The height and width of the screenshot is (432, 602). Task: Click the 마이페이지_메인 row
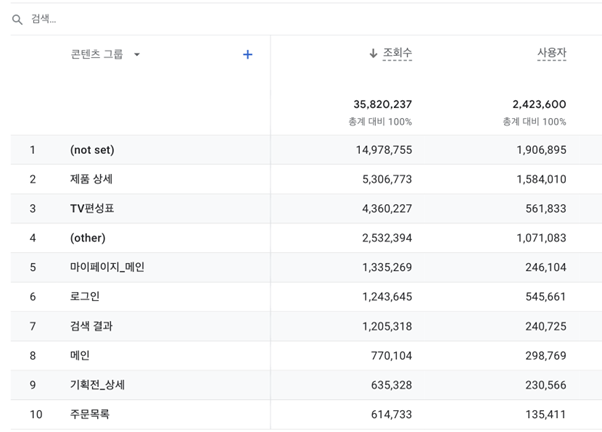(306, 267)
